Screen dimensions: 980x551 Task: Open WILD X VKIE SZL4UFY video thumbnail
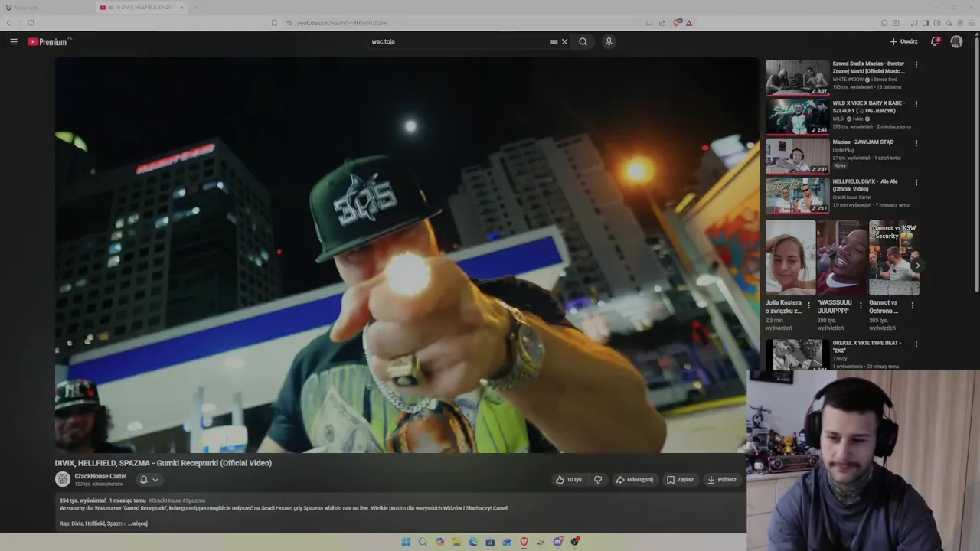[797, 116]
